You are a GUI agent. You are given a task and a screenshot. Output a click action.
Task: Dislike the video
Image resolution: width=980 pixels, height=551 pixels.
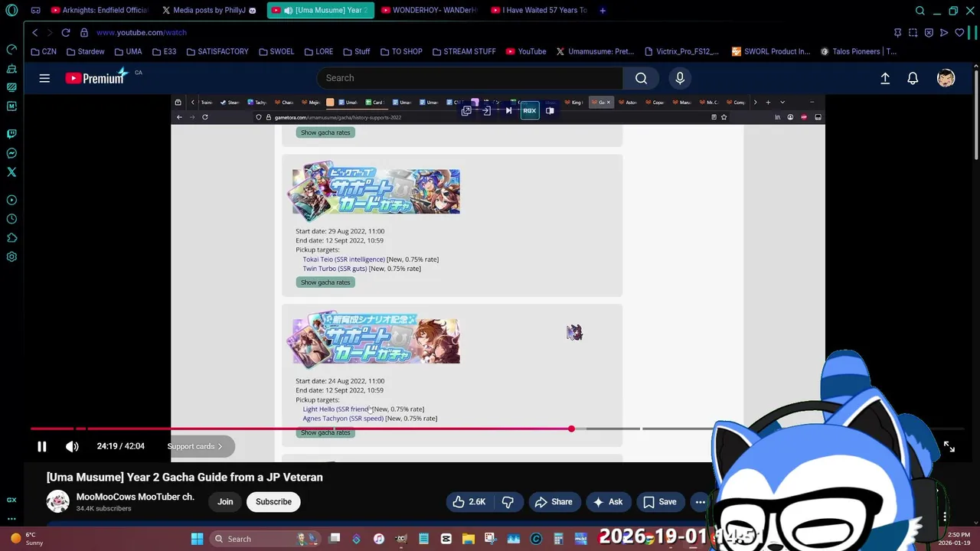(x=508, y=502)
